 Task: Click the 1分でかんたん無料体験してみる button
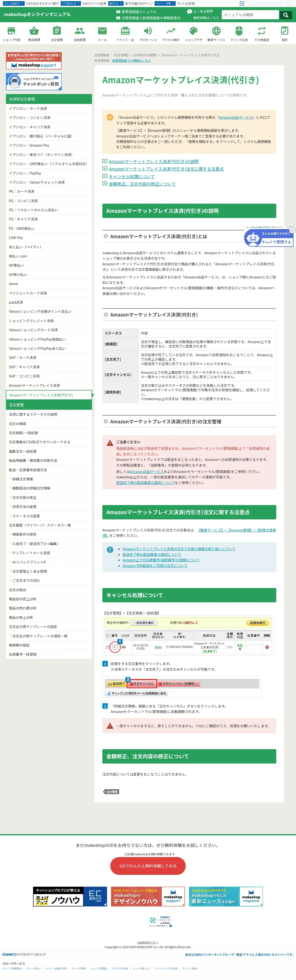click(x=148, y=865)
